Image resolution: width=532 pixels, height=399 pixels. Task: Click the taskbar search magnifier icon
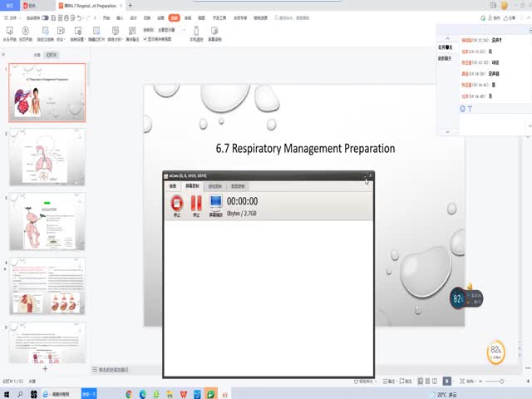20,394
